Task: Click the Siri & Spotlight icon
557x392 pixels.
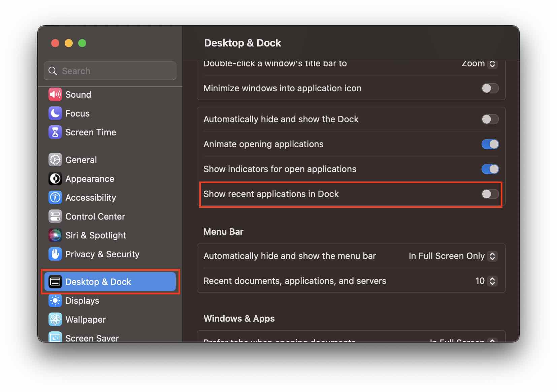Action: click(x=55, y=235)
